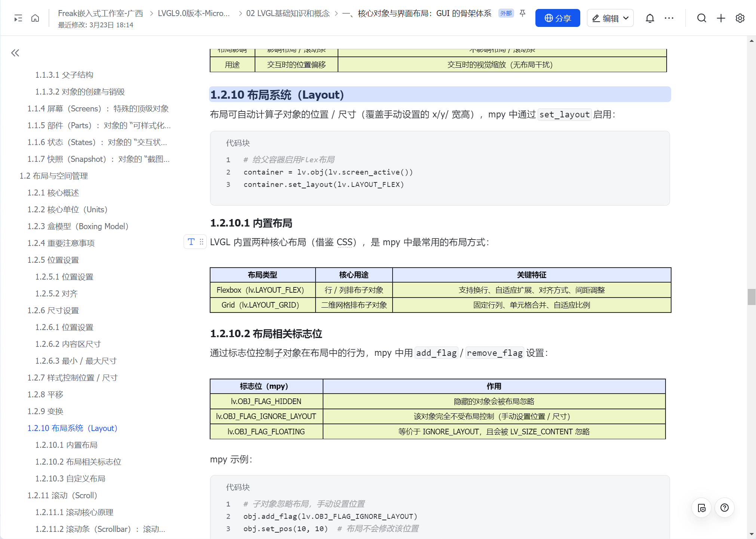Open settings gear icon
The height and width of the screenshot is (539, 756).
click(x=740, y=18)
